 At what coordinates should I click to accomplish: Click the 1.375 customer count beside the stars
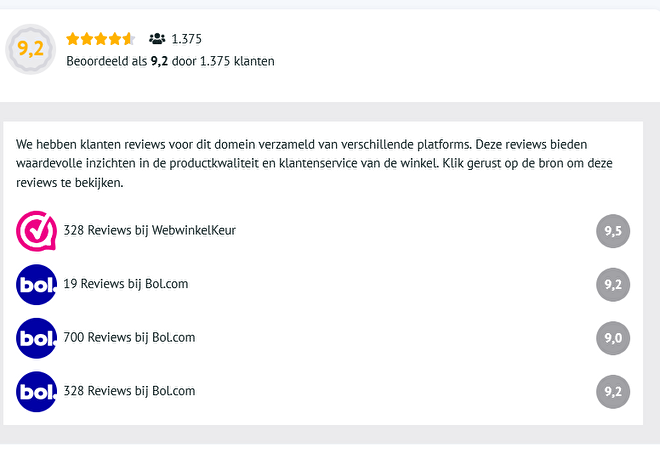pos(186,39)
